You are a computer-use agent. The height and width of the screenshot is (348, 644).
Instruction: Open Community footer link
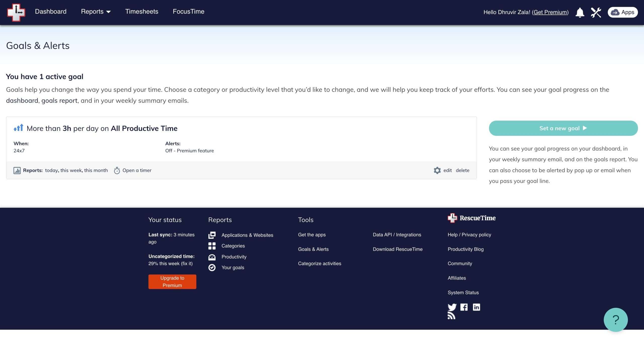pos(460,264)
